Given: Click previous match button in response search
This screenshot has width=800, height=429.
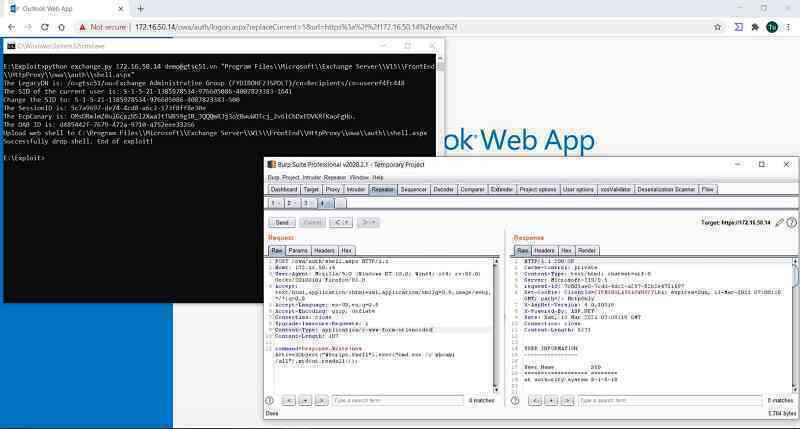Looking at the screenshot, I should tap(534, 400).
